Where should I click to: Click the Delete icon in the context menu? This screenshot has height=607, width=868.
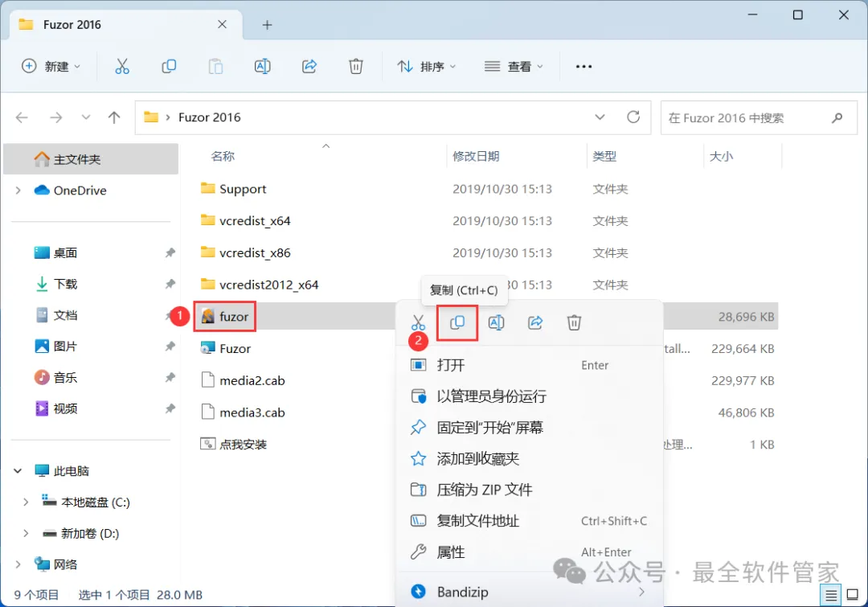pos(574,322)
